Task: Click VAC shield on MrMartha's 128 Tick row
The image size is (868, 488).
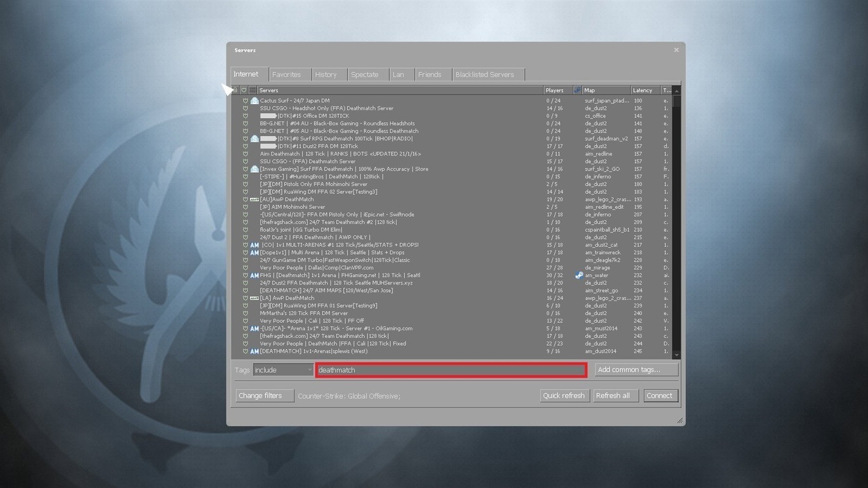Action: (x=245, y=313)
